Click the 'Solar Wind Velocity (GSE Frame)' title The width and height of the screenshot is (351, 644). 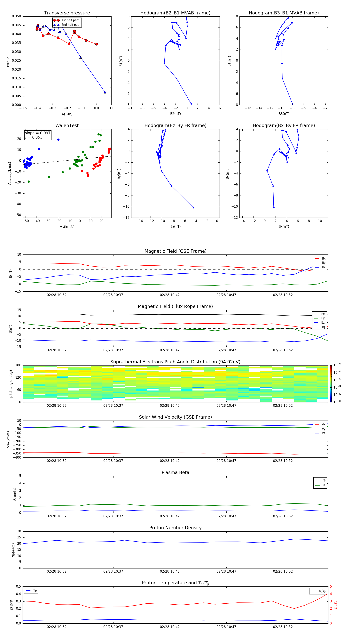coord(175,417)
